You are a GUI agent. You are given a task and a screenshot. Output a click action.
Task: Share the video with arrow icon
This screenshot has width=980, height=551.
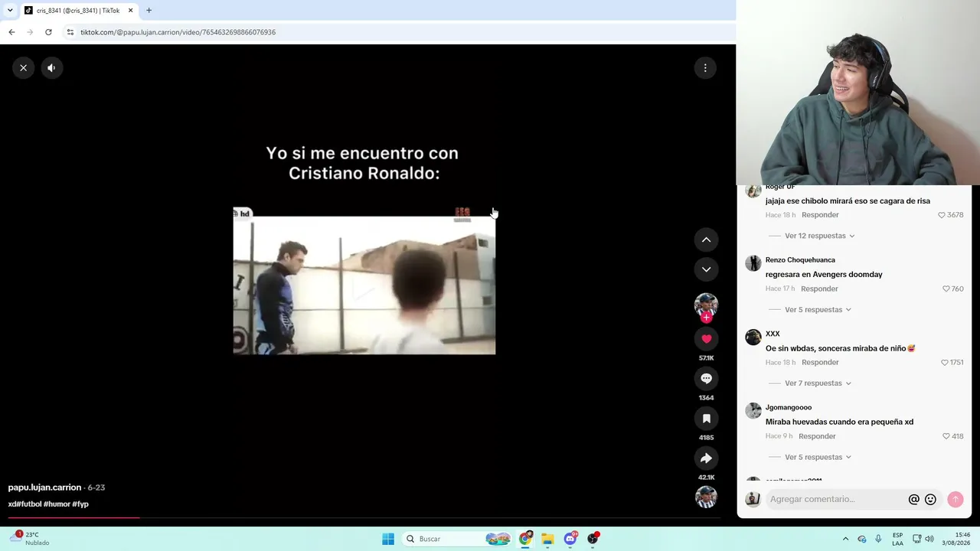pyautogui.click(x=706, y=458)
